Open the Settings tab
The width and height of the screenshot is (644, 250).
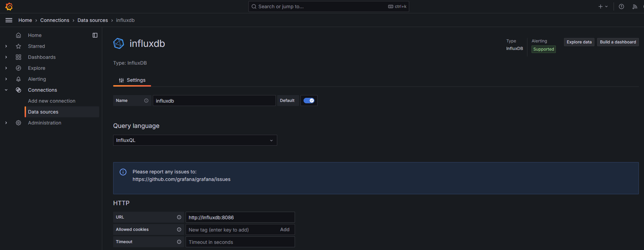(x=132, y=80)
